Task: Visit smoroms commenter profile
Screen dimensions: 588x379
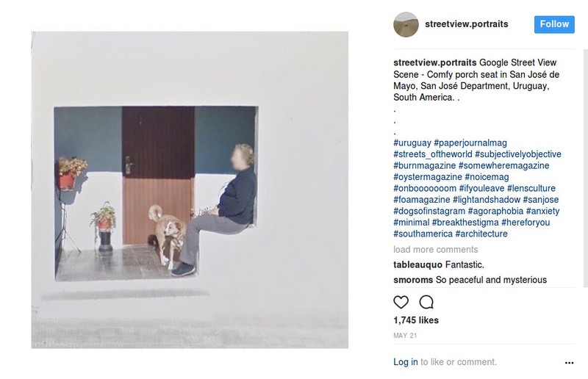Action: [413, 280]
